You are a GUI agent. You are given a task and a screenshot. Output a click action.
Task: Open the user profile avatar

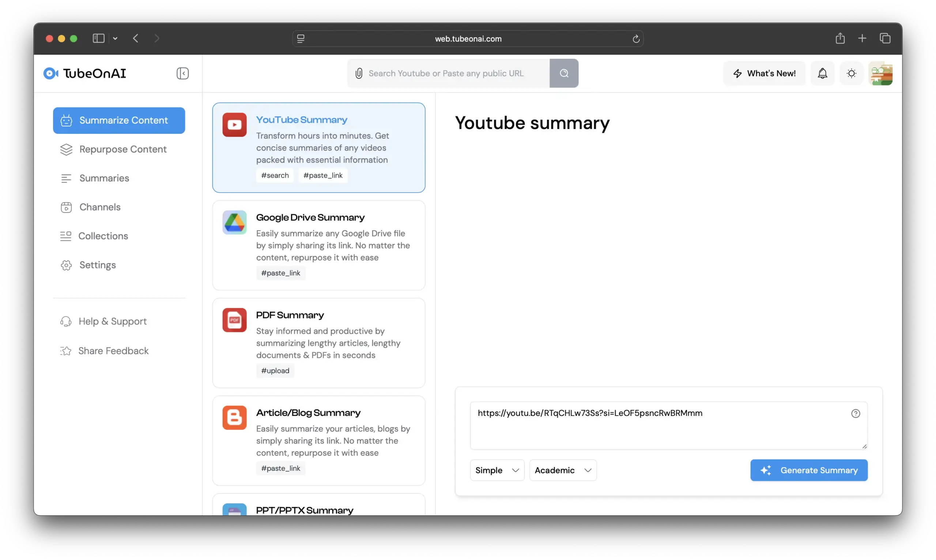880,73
